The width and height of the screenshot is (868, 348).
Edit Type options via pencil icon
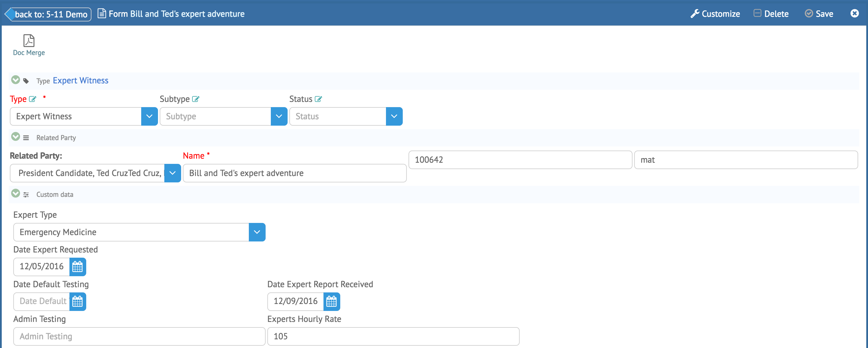tap(32, 99)
